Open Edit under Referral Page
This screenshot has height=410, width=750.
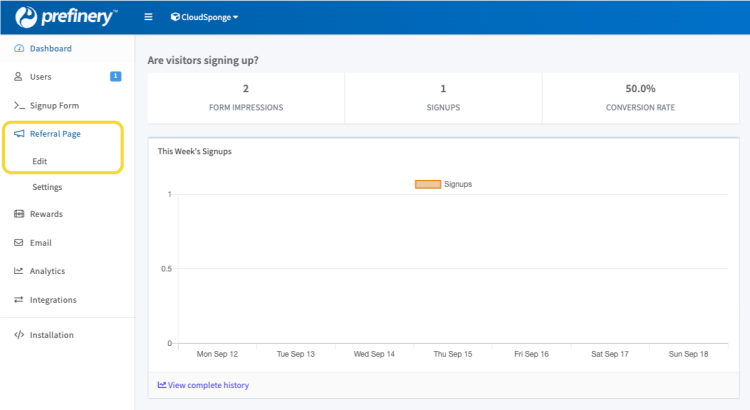[40, 161]
